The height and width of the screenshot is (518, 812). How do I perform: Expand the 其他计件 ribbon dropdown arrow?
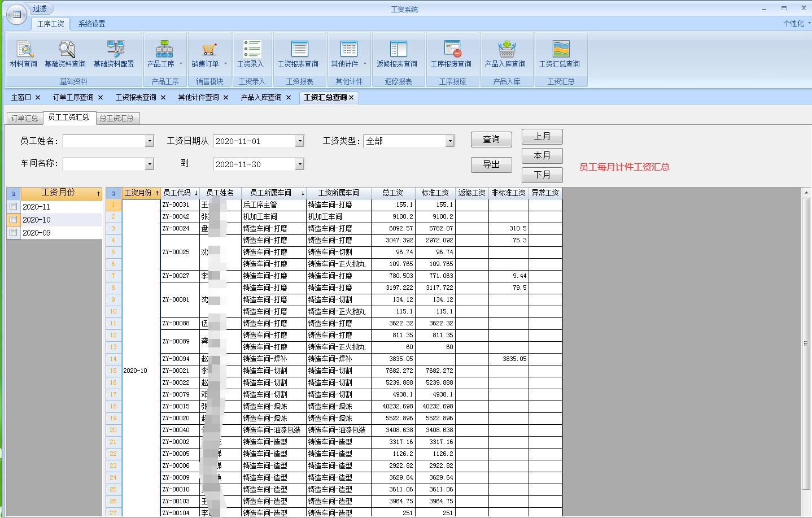pyautogui.click(x=365, y=64)
